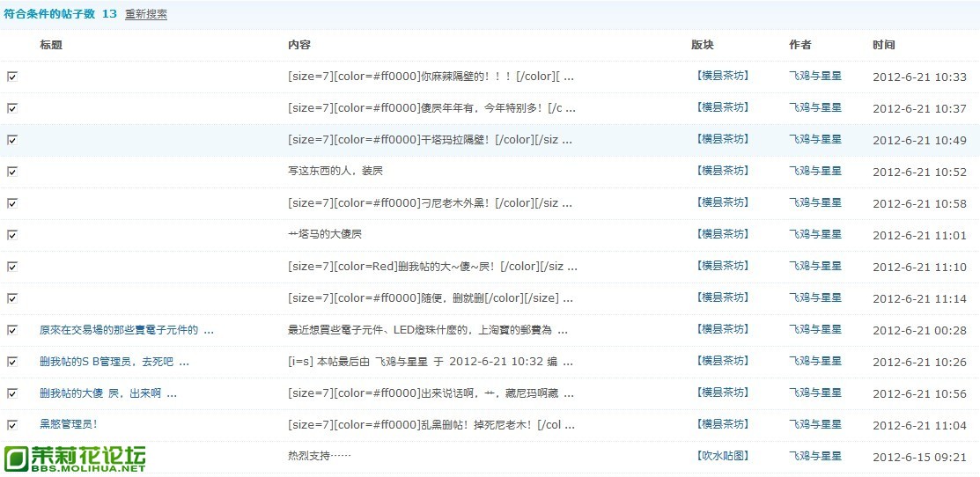The height and width of the screenshot is (477, 980).
Task: Click the 时间 column header
Action: pyautogui.click(x=884, y=45)
